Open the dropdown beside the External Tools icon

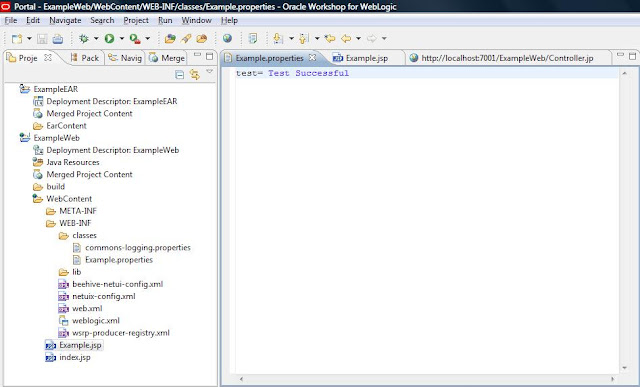click(x=148, y=39)
